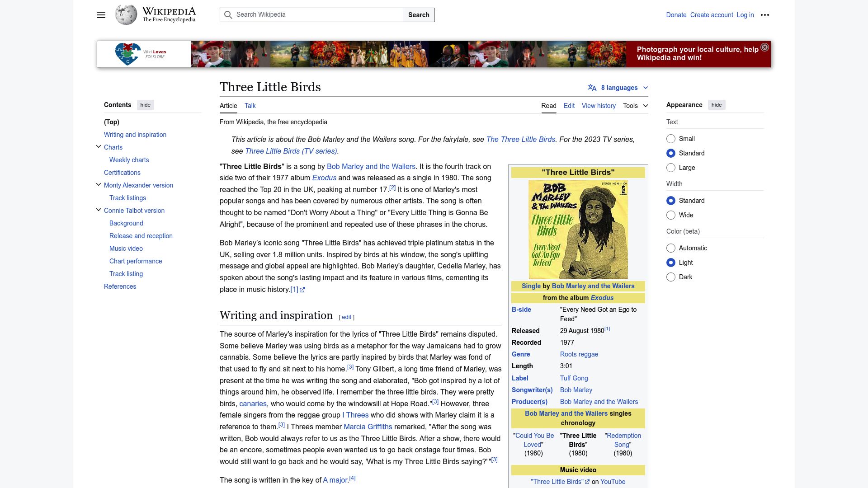The width and height of the screenshot is (868, 488).
Task: Select Small text size
Action: pos(671,139)
